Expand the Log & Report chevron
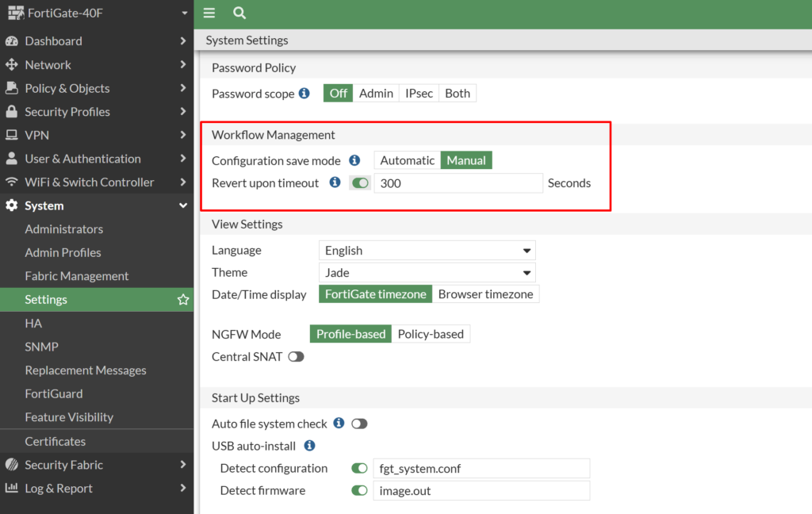This screenshot has width=812, height=514. pyautogui.click(x=183, y=488)
